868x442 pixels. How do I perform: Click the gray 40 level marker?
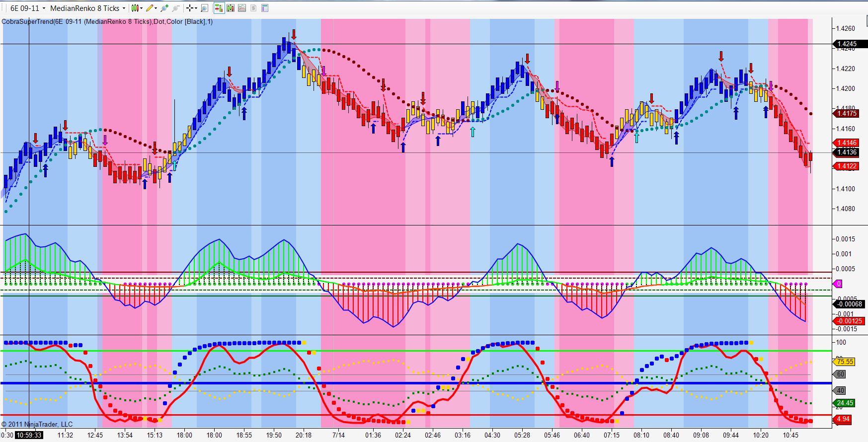click(840, 390)
